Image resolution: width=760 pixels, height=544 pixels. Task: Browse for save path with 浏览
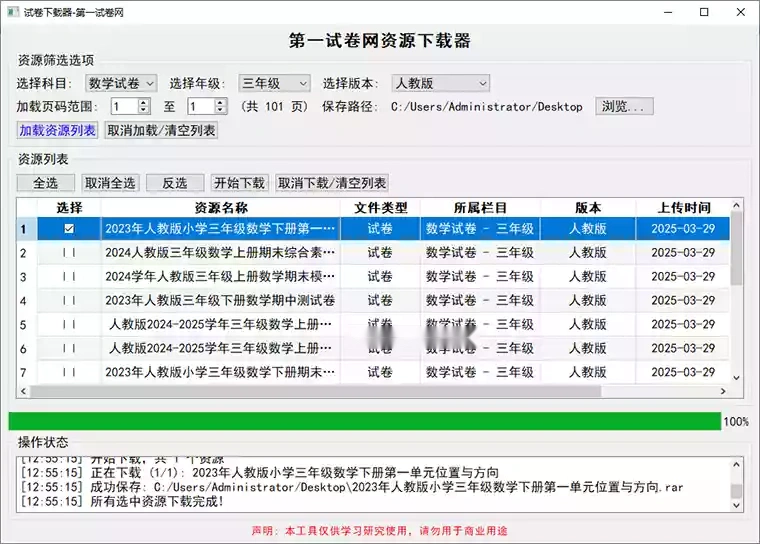(x=624, y=106)
